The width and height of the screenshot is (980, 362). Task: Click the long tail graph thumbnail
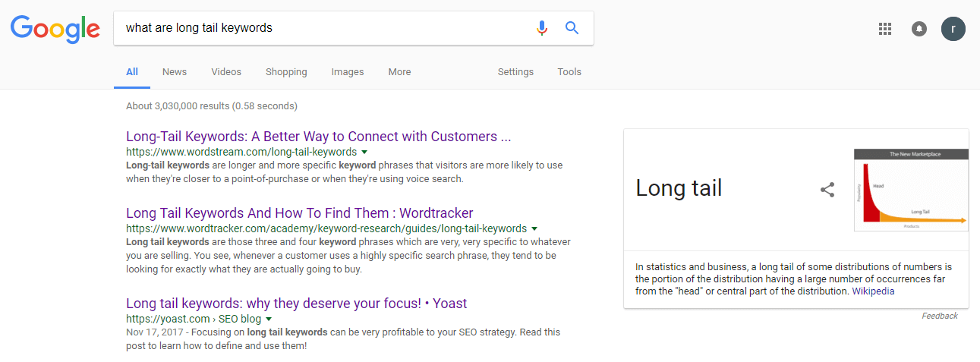(x=911, y=190)
